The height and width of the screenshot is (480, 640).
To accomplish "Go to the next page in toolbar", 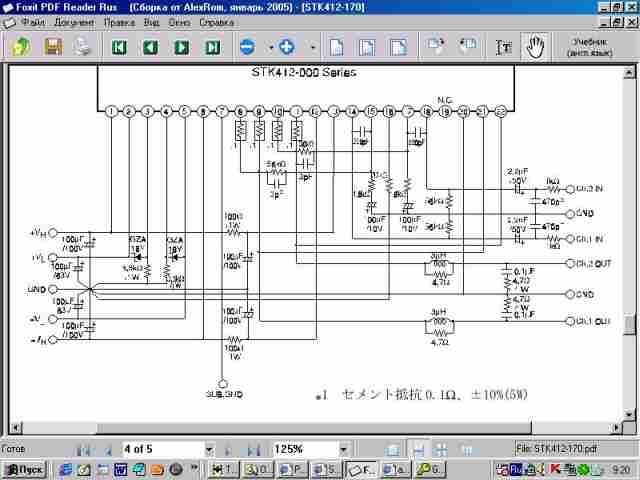I will click(x=181, y=47).
